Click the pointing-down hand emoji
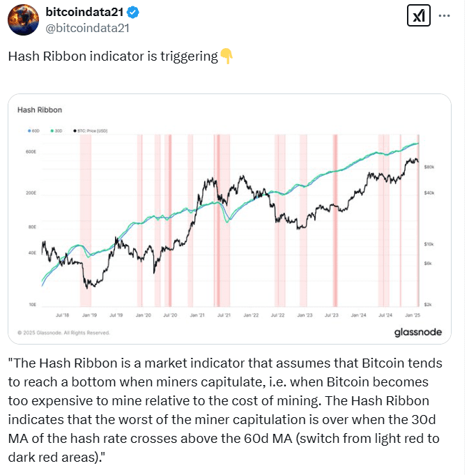Screen dimensions: 476x475 tap(227, 56)
